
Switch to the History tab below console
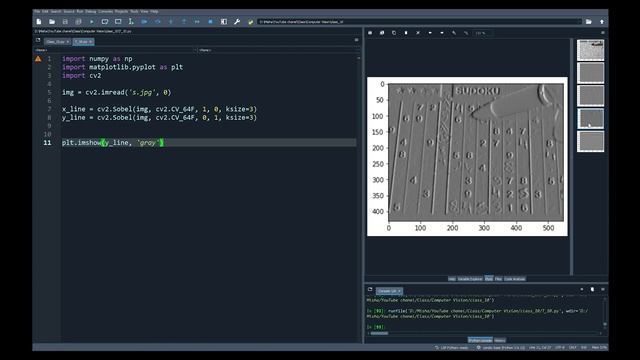(500, 340)
